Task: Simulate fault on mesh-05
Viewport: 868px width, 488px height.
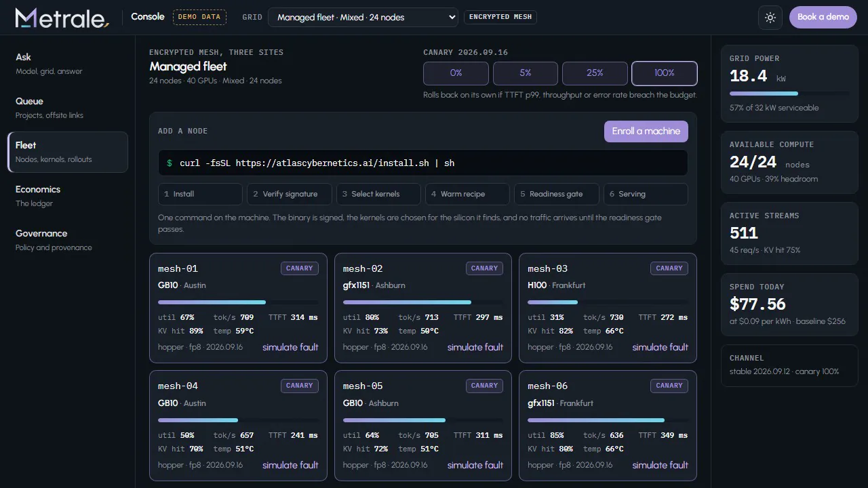Action: pyautogui.click(x=475, y=465)
